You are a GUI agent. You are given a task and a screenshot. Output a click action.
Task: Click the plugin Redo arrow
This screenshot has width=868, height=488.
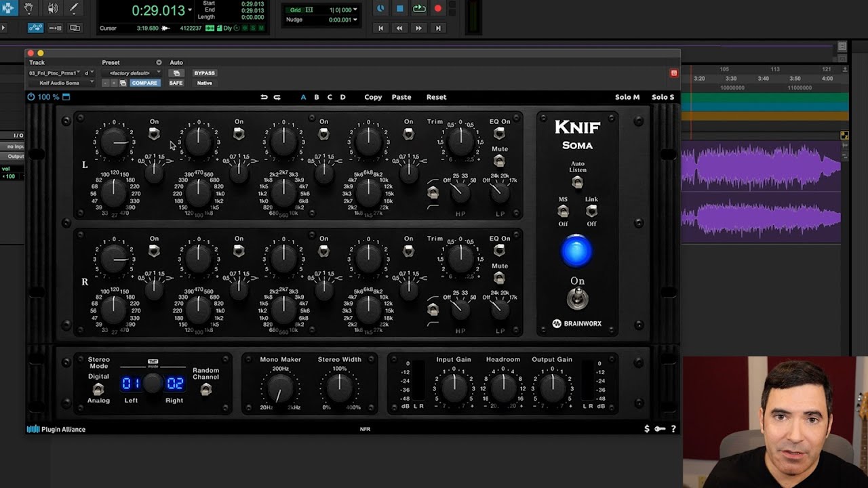pyautogui.click(x=277, y=97)
